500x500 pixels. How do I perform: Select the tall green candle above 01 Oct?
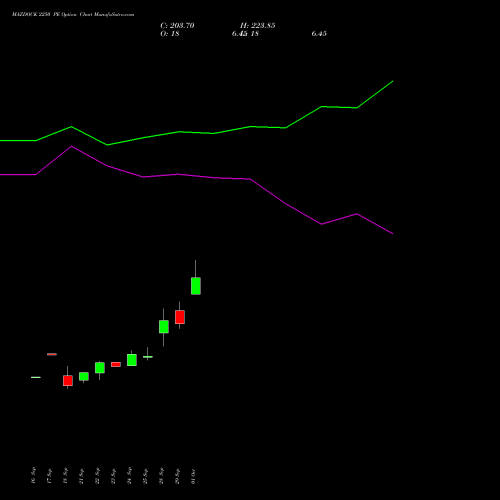tap(196, 286)
